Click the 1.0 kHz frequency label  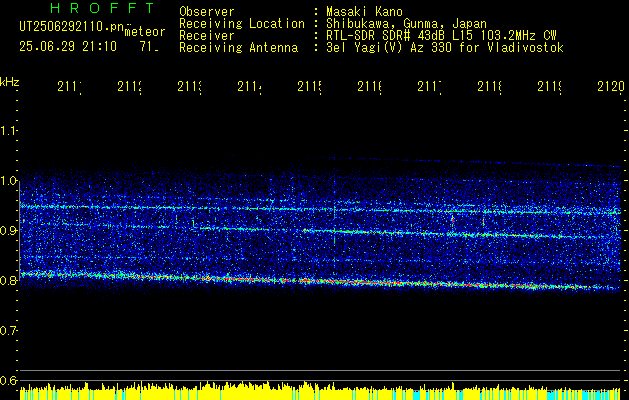8,180
